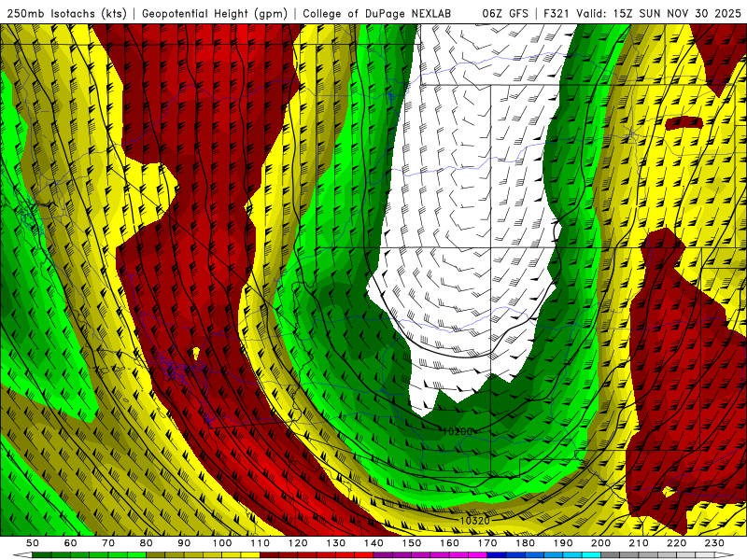
Task: Click the '06Z GFS' model run label
Action: [505, 13]
